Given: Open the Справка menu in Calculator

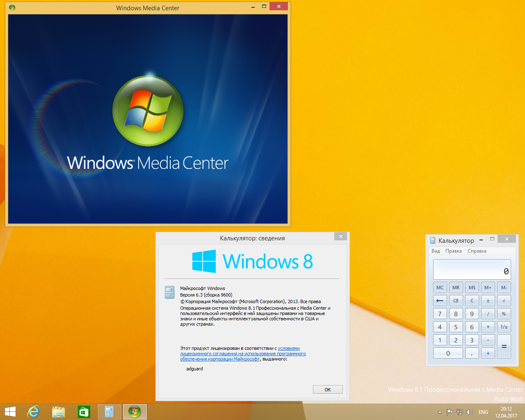Looking at the screenshot, I should point(477,251).
